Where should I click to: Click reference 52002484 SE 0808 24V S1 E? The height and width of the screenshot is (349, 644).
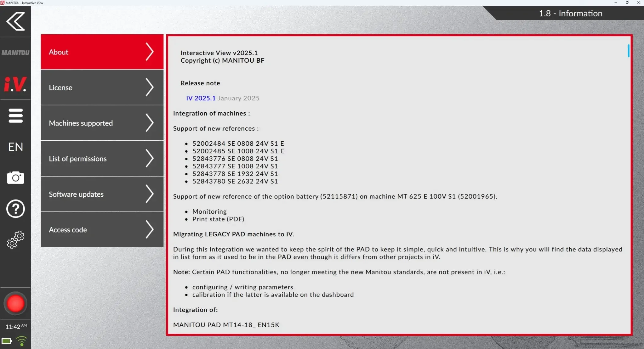coord(238,144)
